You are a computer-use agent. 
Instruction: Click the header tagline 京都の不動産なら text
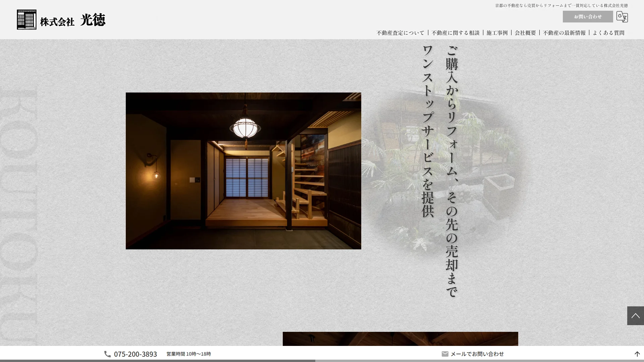tap(561, 5)
